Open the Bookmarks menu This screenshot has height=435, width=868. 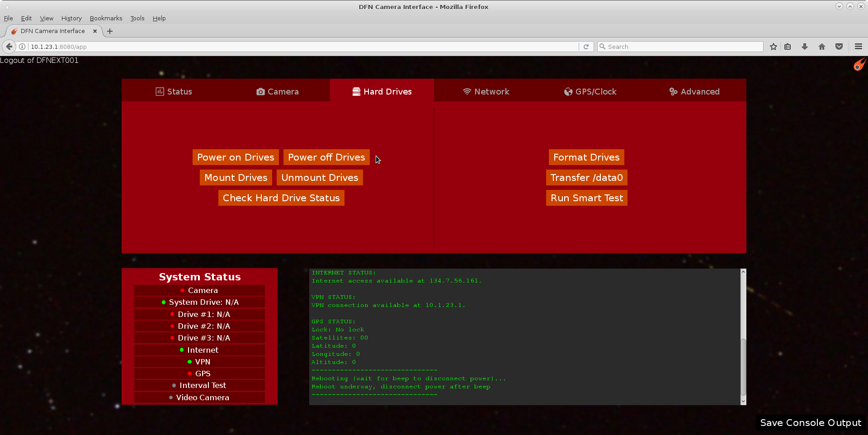click(x=106, y=18)
